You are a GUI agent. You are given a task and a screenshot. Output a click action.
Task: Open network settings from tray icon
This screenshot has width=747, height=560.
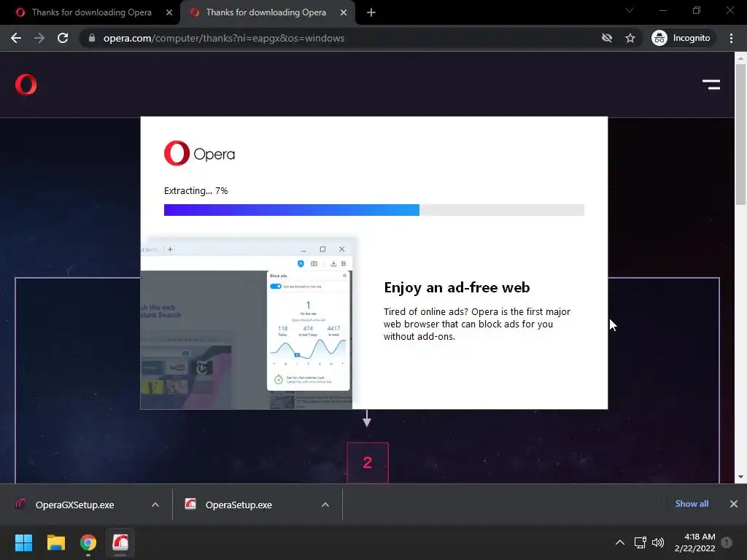[x=640, y=542]
